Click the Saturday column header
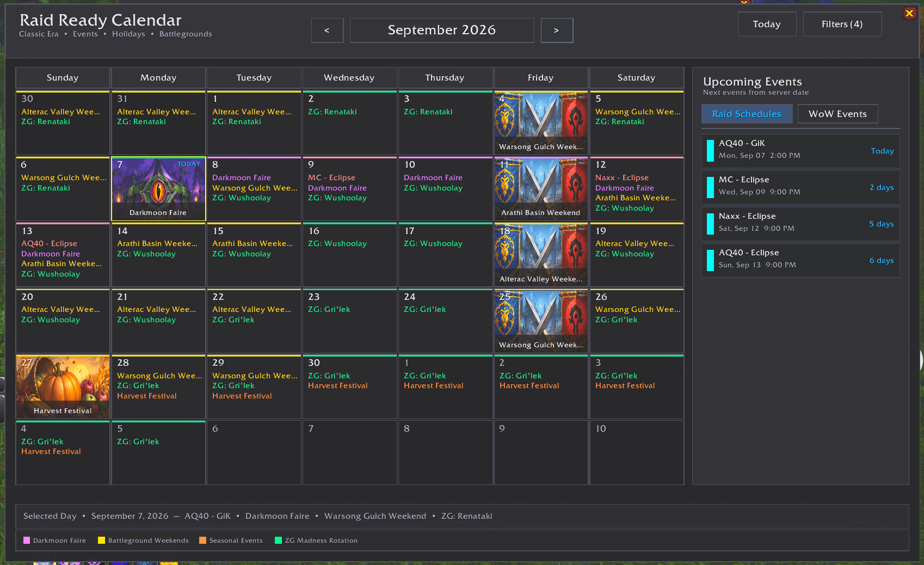The height and width of the screenshot is (565, 924). pos(637,78)
